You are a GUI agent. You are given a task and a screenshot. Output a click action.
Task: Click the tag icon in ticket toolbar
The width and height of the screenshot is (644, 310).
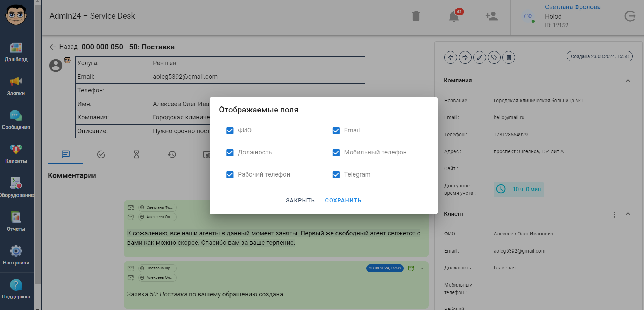494,57
